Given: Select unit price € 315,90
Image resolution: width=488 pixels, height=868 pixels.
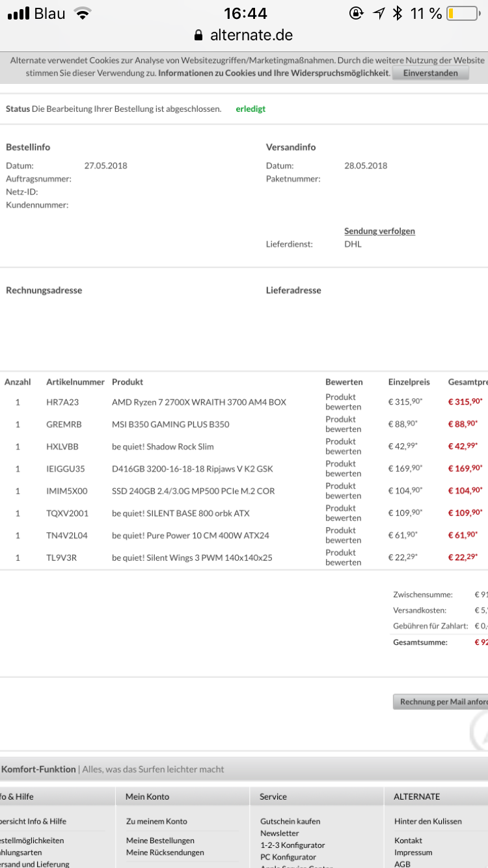Looking at the screenshot, I should [405, 402].
